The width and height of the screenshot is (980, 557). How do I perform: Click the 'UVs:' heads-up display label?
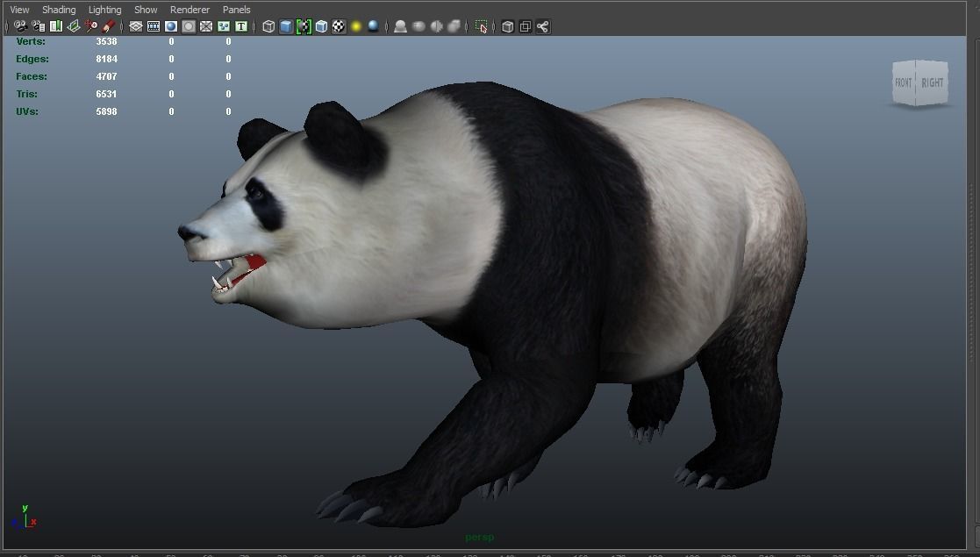(x=27, y=111)
